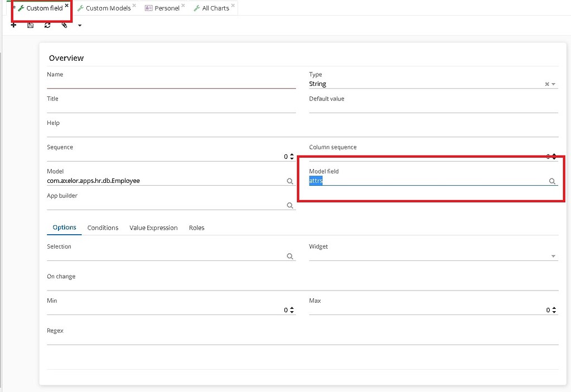571x392 pixels.
Task: Click the Help input field
Action: [303, 132]
